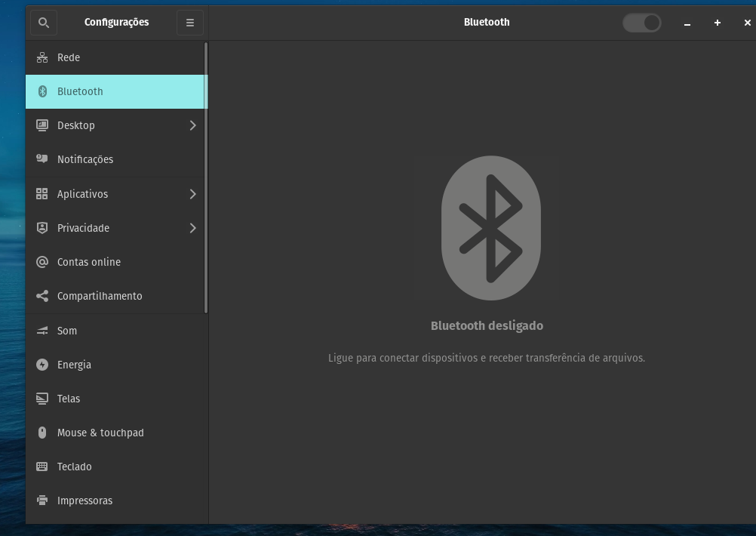Open the settings search magnifier button
This screenshot has width=756, height=536.
click(44, 23)
